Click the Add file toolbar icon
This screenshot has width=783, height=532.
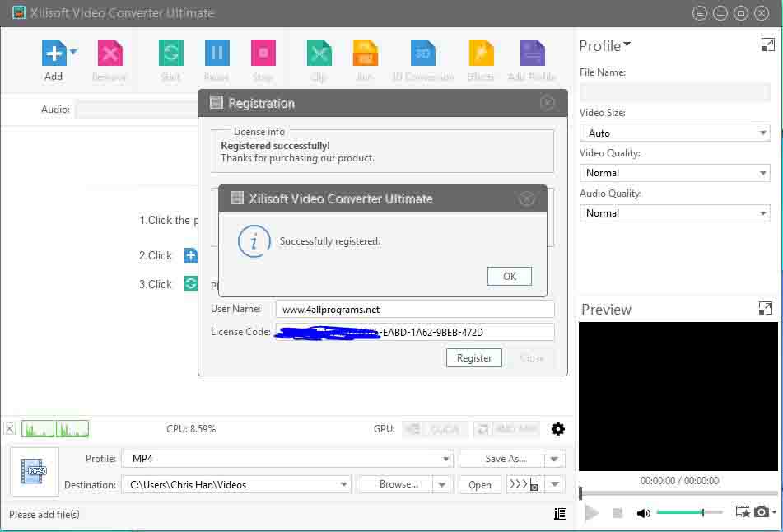coord(54,53)
